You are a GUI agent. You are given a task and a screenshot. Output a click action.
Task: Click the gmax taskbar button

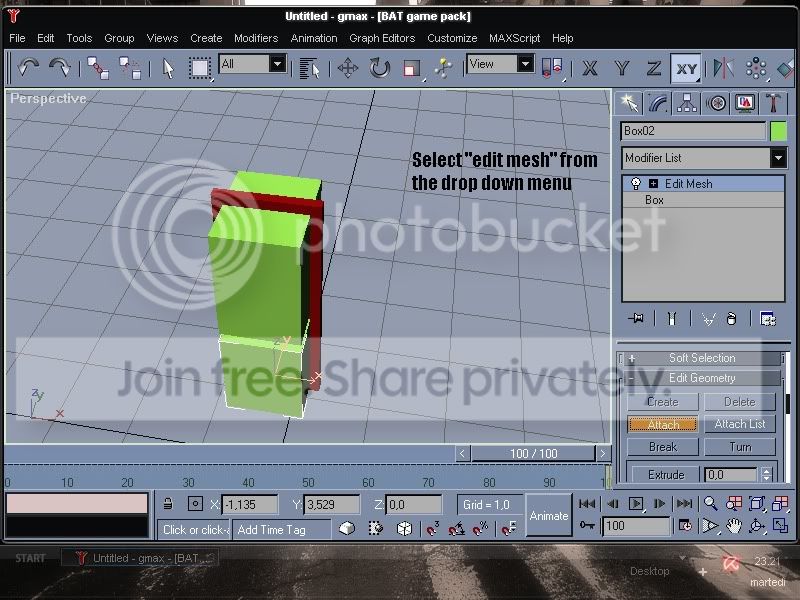(140, 558)
